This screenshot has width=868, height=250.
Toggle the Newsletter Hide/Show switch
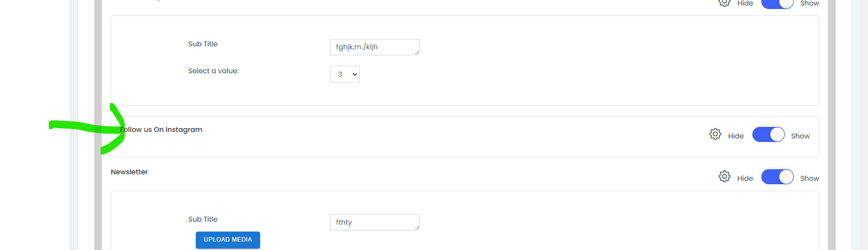[777, 177]
